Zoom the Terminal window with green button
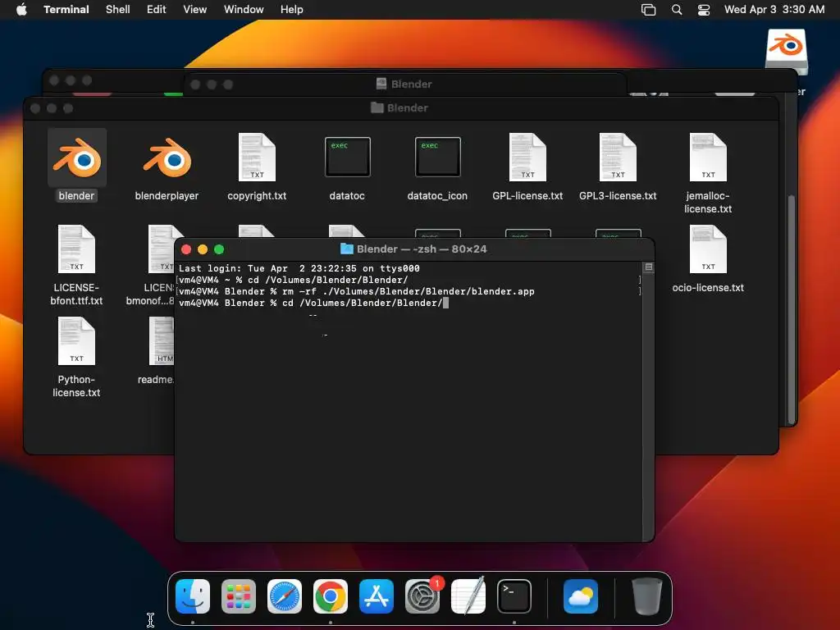Screen dimensions: 840x630 [x=219, y=249]
